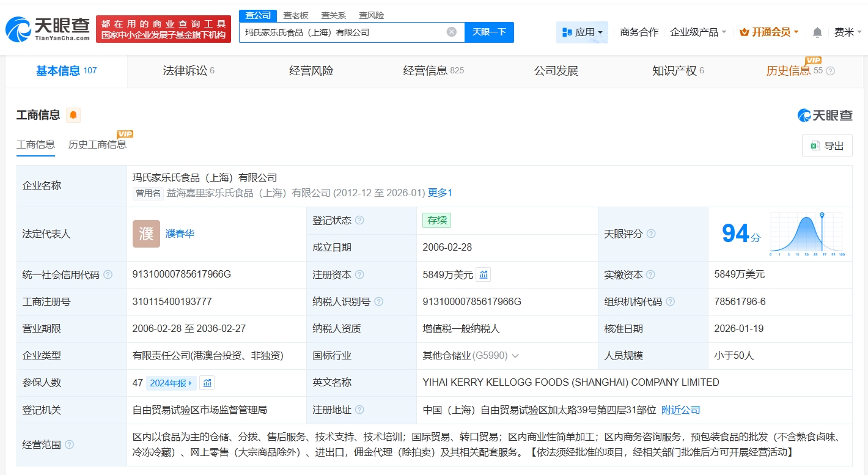This screenshot has height=475, width=868.
Task: Expand 国标行业 industry chevron
Action: pos(515,356)
